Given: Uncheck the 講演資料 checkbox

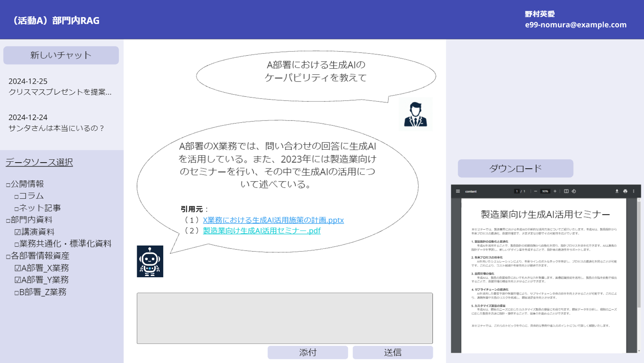Looking at the screenshot, I should pos(18,232).
